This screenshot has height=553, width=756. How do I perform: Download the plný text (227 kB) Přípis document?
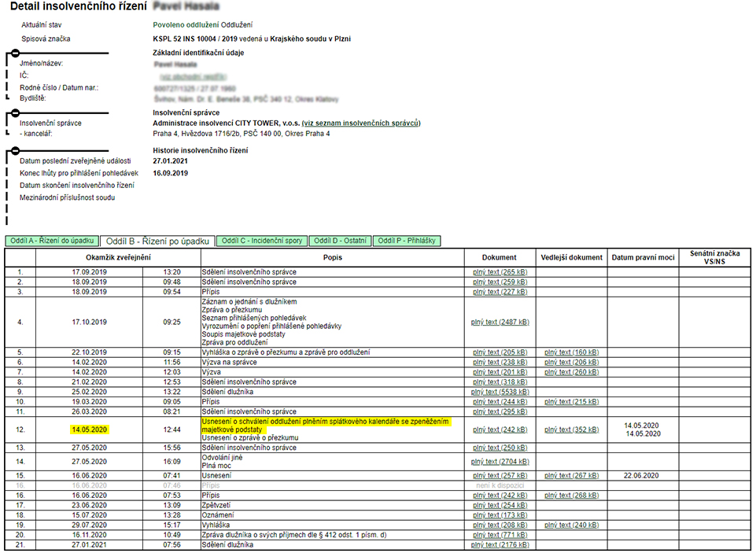(x=500, y=292)
